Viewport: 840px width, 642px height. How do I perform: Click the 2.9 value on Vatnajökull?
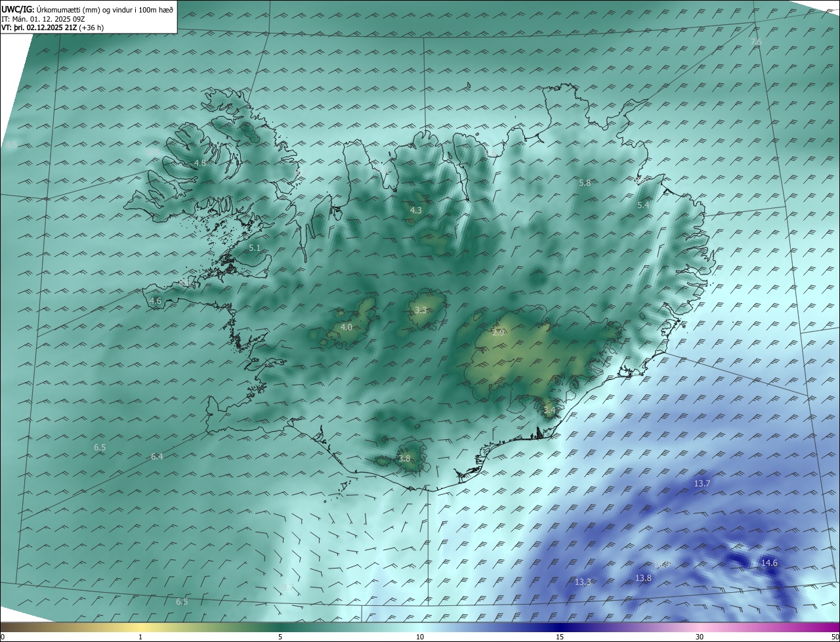[x=498, y=333]
